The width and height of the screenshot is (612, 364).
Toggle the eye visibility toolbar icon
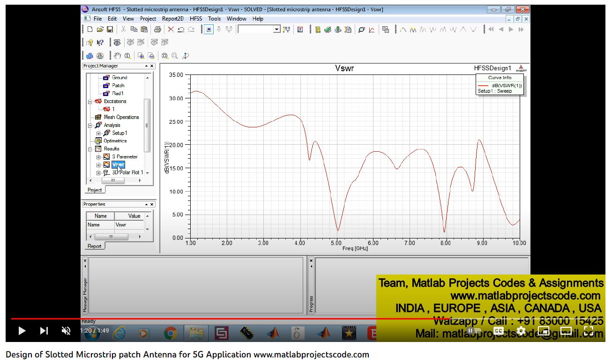[117, 43]
